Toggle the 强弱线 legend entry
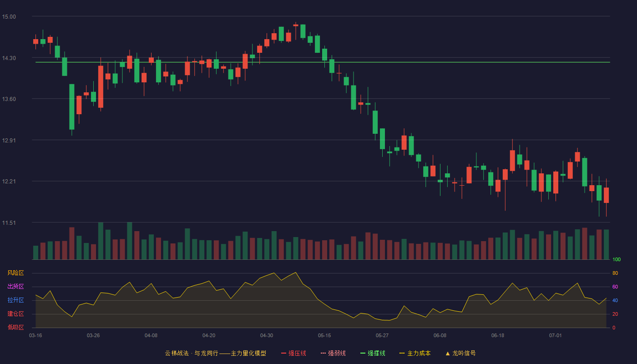Image resolution: width=637 pixels, height=364 pixels. click(x=333, y=353)
